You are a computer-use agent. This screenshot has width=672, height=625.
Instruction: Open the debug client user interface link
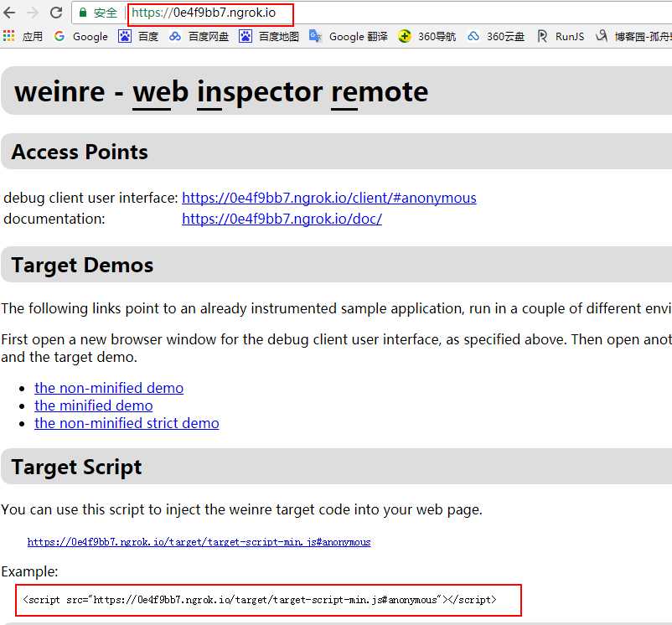(328, 198)
